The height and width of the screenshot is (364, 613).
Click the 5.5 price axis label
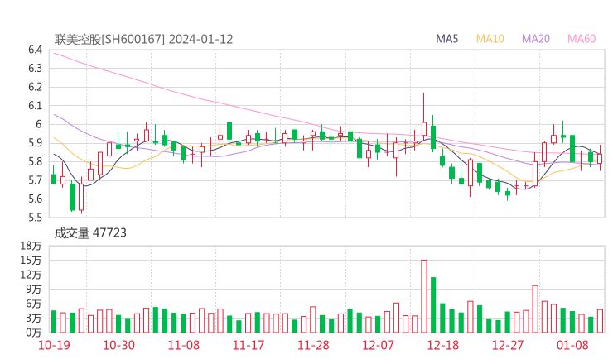[35, 217]
